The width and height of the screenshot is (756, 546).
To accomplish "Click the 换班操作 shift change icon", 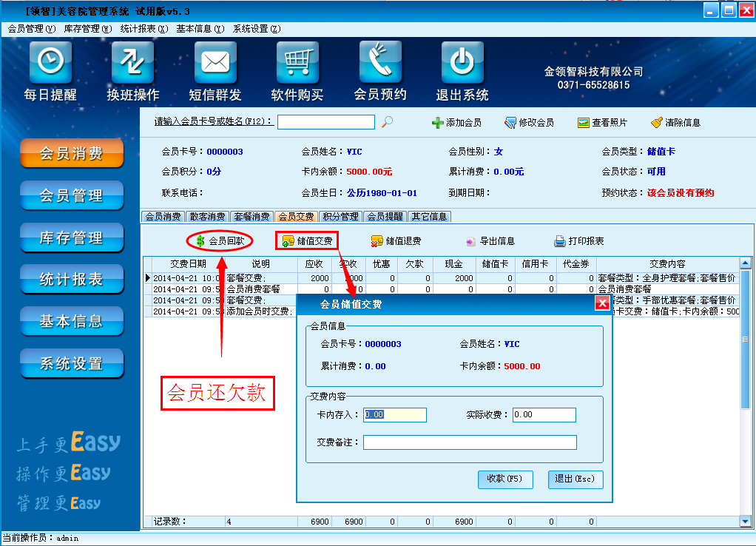I will (x=132, y=63).
